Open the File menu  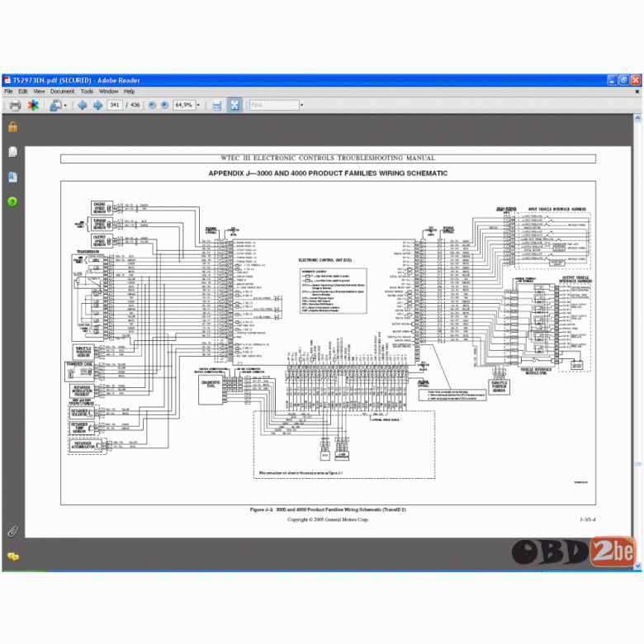point(8,92)
